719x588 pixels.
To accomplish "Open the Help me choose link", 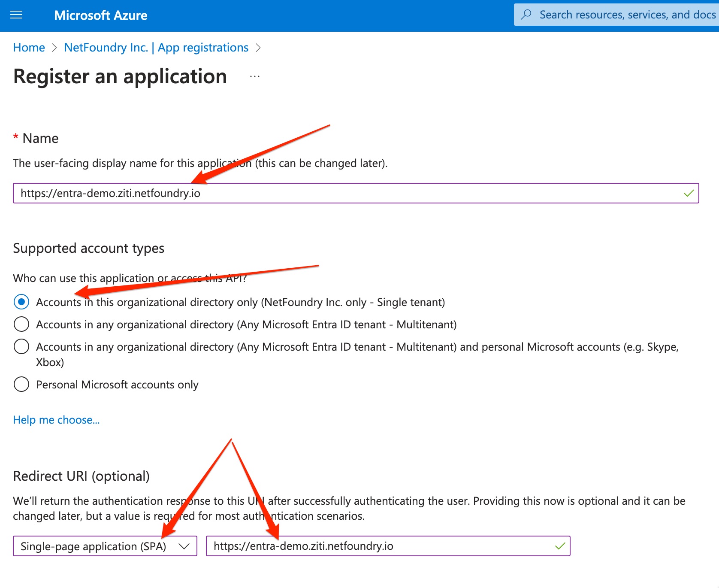I will (x=56, y=420).
